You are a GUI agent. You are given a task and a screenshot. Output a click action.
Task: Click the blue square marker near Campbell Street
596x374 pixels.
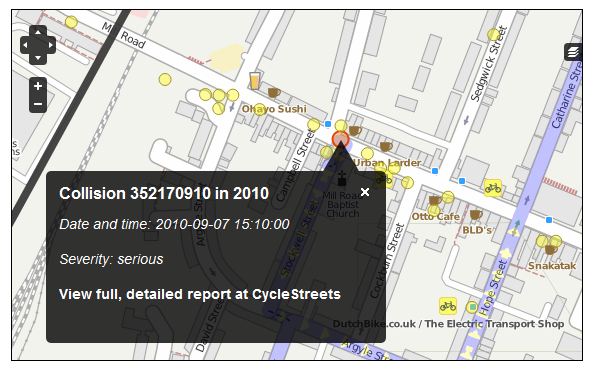(328, 124)
